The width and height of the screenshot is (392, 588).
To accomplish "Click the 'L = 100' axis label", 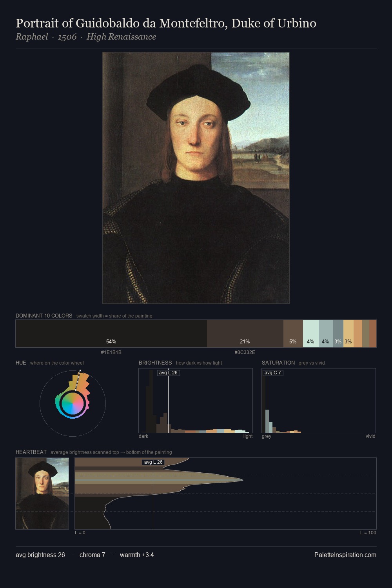I will coord(368,533).
